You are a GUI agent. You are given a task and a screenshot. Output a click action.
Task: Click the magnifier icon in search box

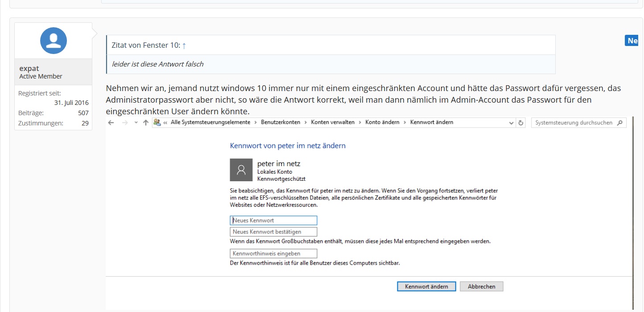point(619,123)
